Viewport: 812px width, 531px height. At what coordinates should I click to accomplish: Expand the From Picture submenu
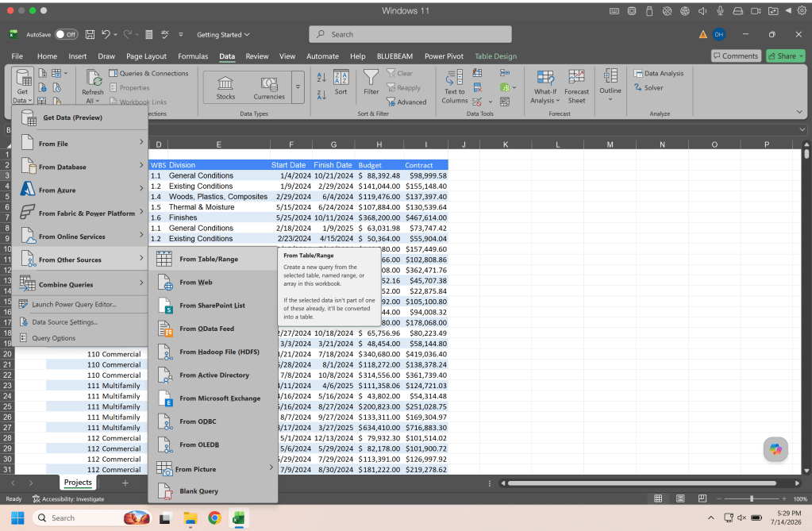click(213, 469)
